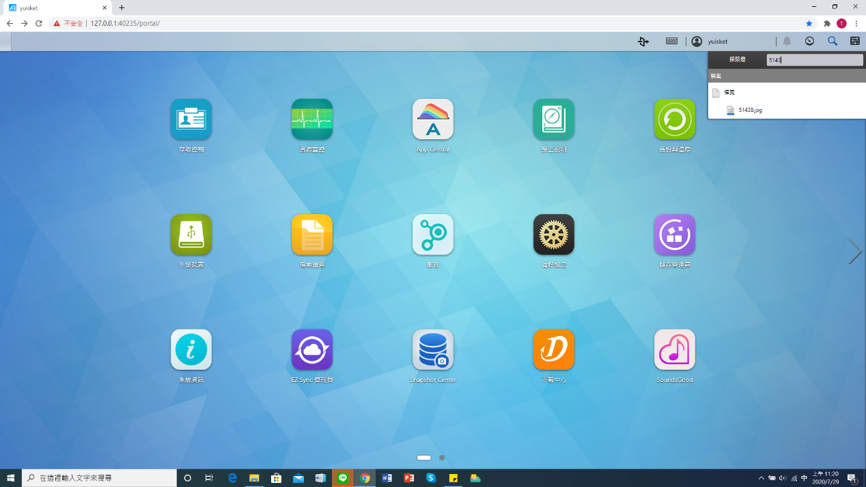Open Settings with the gear wheel icon
This screenshot has height=487, width=866.
point(553,235)
